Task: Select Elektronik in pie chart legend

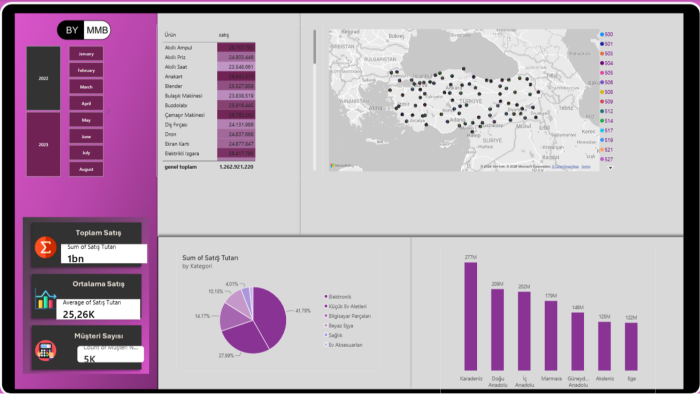Action: (338, 297)
